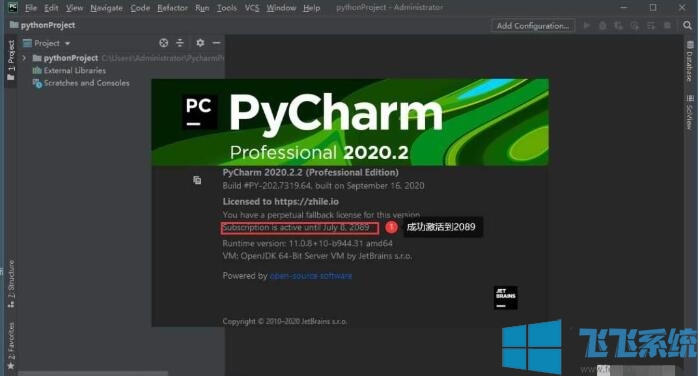Hide the Project panel with minus icon

click(217, 43)
